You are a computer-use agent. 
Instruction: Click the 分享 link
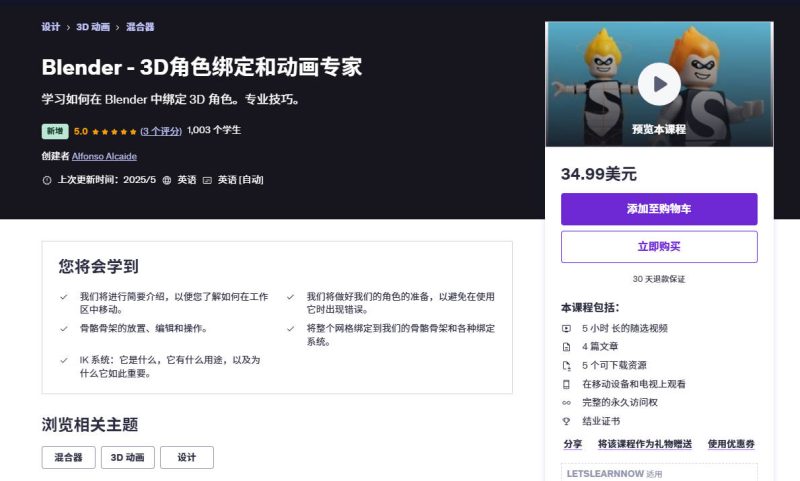point(572,444)
